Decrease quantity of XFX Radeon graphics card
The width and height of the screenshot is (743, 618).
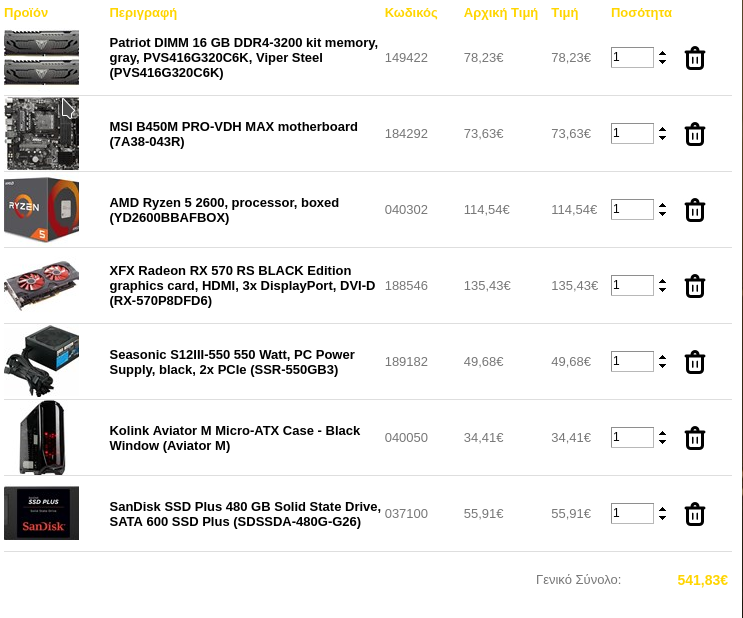(662, 290)
